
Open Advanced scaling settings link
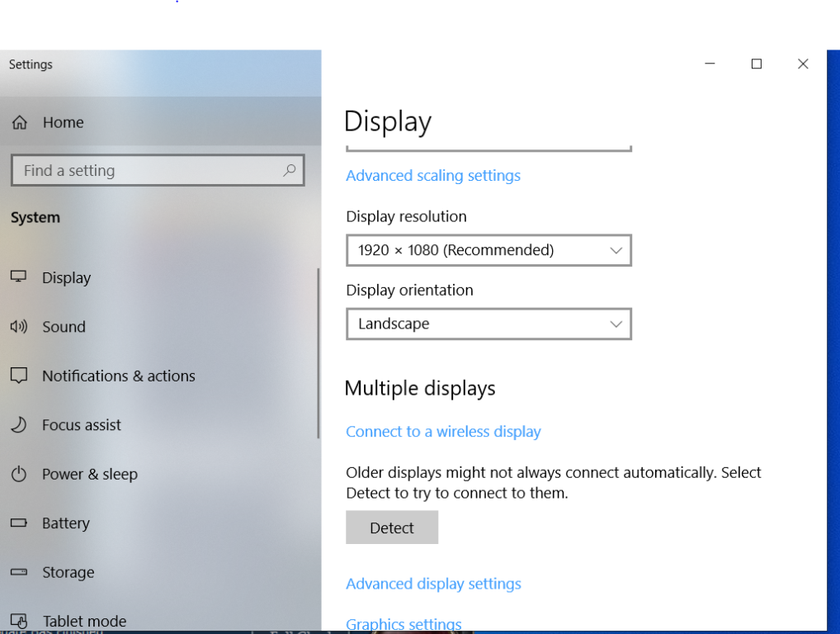click(433, 176)
